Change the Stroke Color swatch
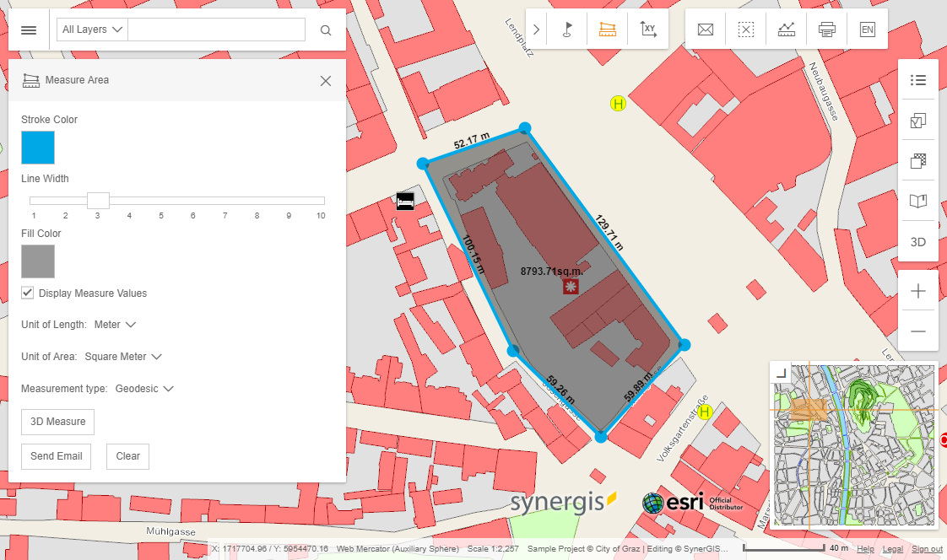947x560 pixels. [37, 147]
